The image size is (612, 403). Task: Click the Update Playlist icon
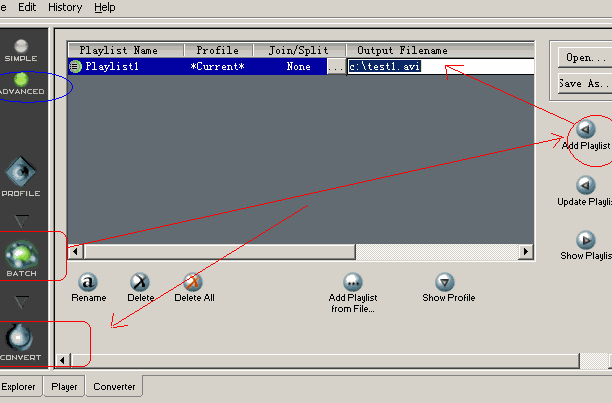point(586,185)
